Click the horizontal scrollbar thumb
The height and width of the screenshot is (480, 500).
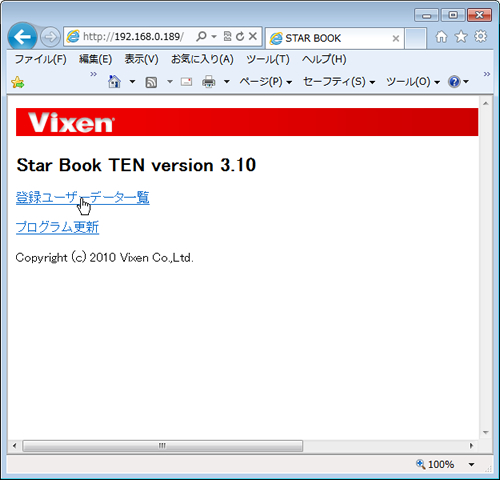[x=163, y=446]
